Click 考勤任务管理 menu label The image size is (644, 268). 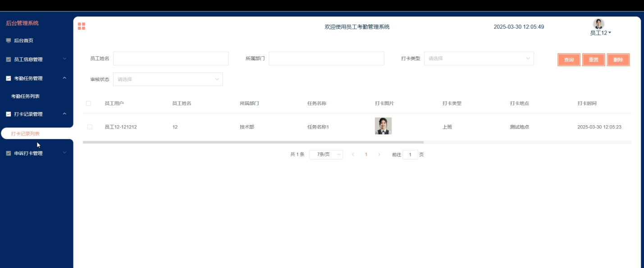(28, 78)
